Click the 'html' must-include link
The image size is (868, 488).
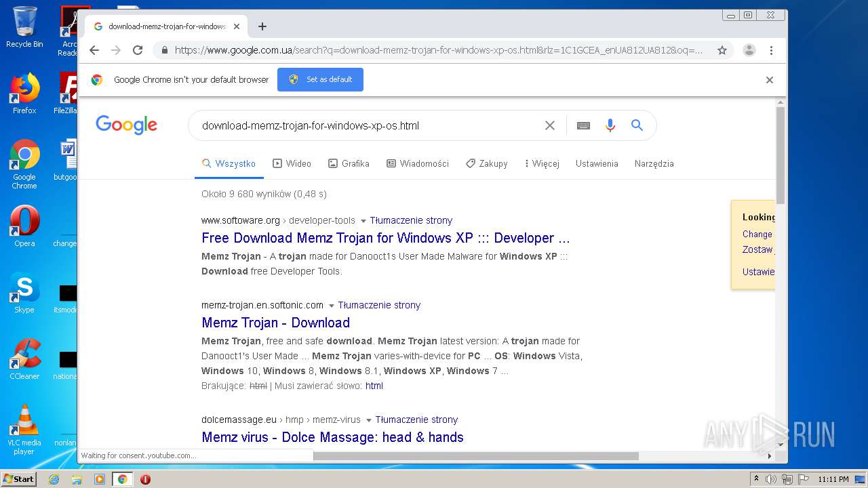(x=374, y=386)
